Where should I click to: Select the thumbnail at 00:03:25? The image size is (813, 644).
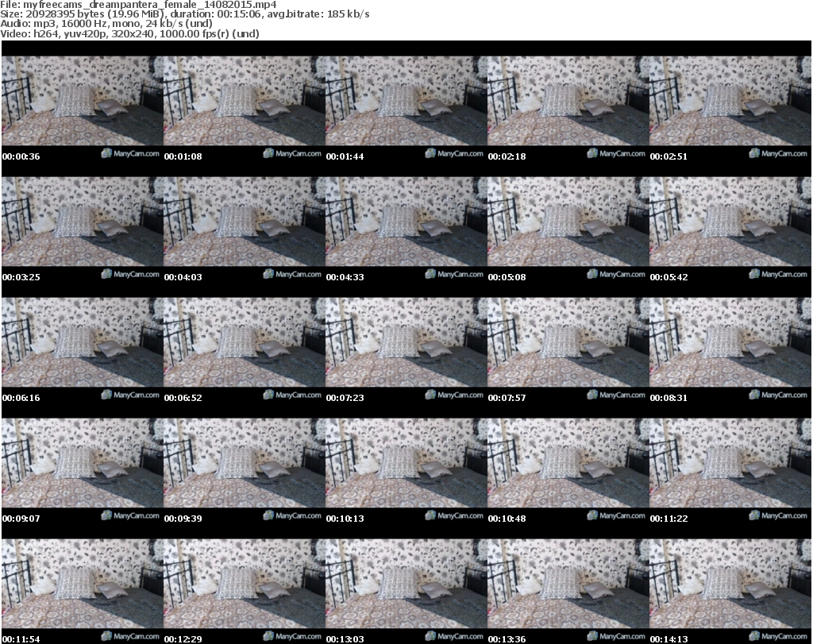[83, 222]
